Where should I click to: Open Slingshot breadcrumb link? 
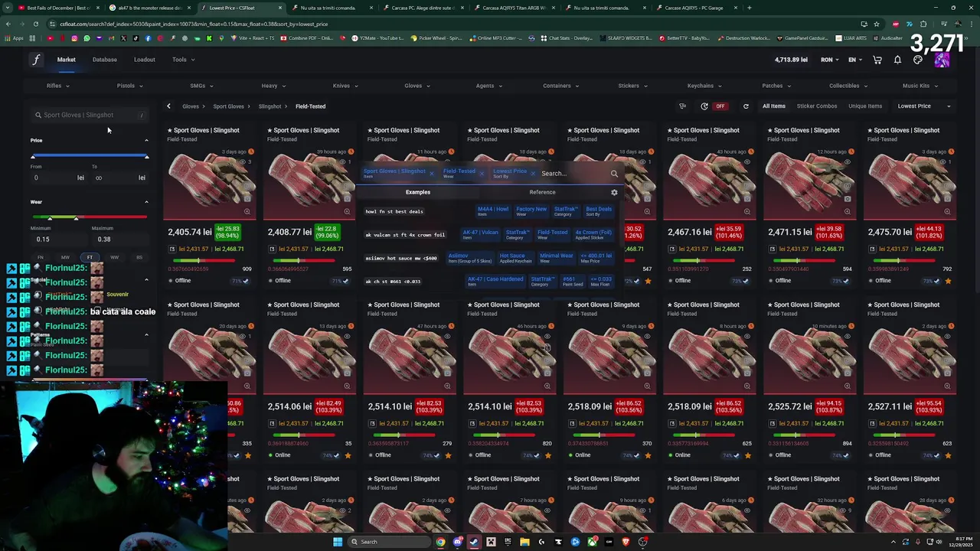click(x=269, y=106)
